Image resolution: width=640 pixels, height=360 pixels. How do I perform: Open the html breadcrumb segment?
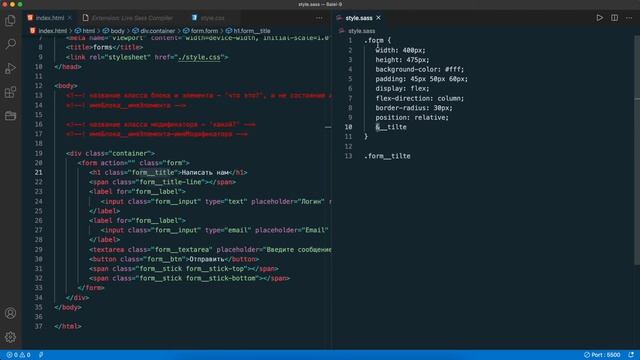[89, 31]
